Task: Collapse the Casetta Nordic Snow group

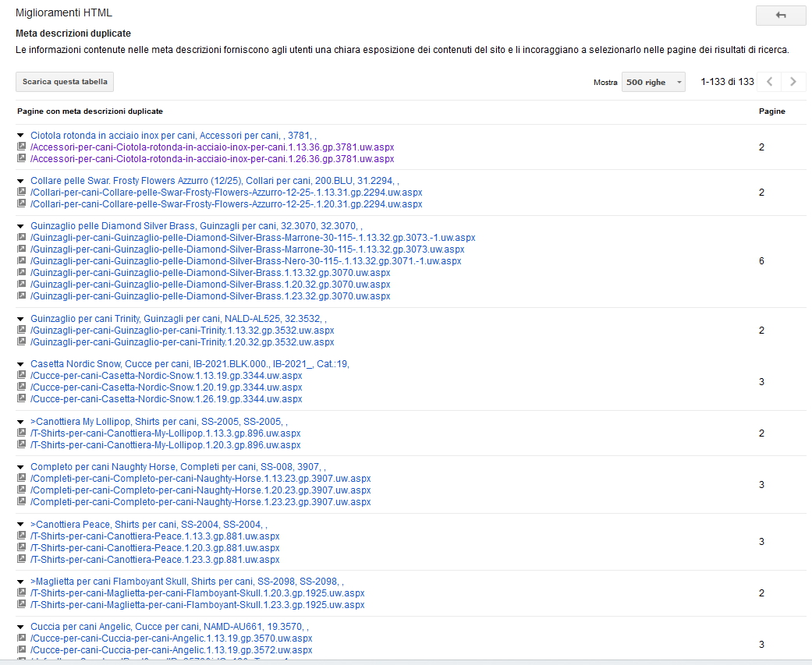Action: (x=21, y=364)
